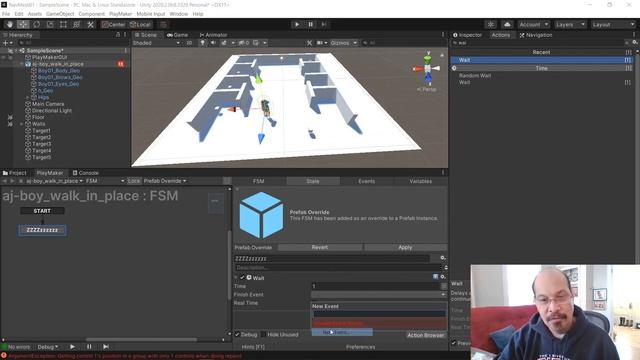The height and width of the screenshot is (360, 640).
Task: Select Target3 in hierarchy
Action: point(42,144)
